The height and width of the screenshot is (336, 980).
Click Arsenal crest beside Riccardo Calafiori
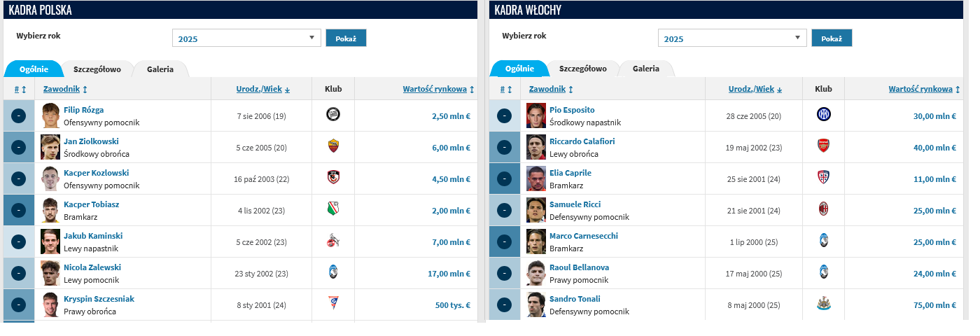(823, 146)
